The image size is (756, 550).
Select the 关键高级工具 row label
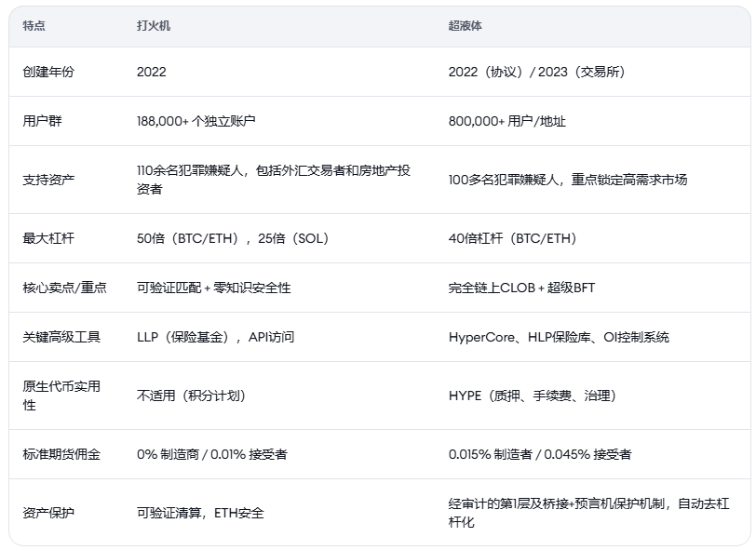pyautogui.click(x=61, y=337)
